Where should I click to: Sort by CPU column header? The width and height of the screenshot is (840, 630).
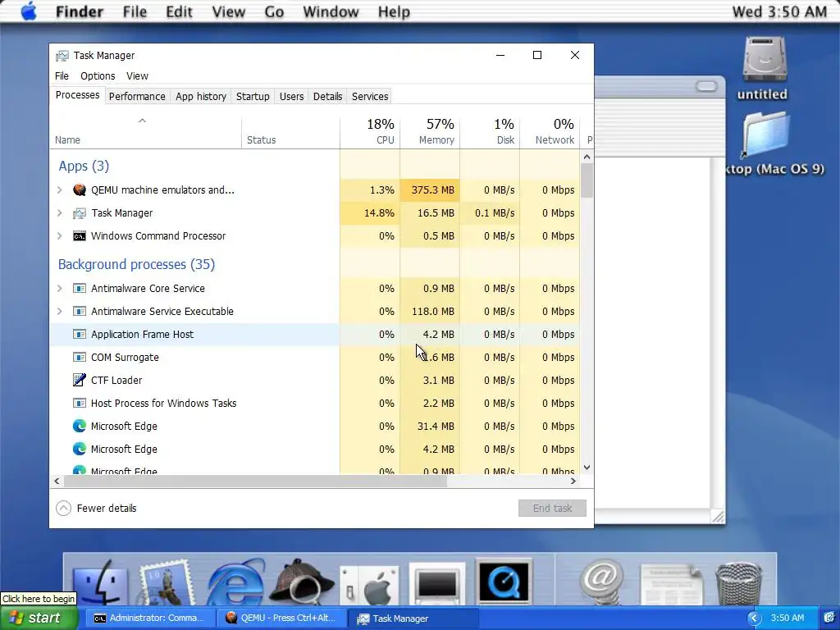click(x=370, y=131)
